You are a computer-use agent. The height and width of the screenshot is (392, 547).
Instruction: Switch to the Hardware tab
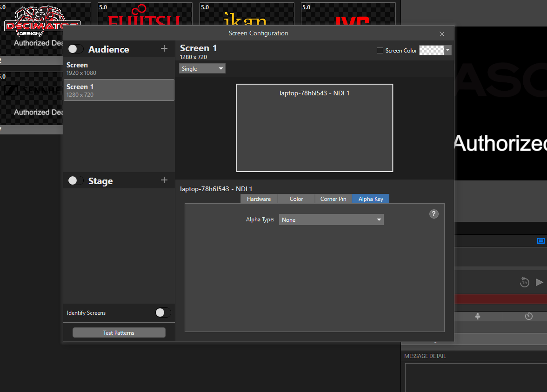(x=259, y=199)
